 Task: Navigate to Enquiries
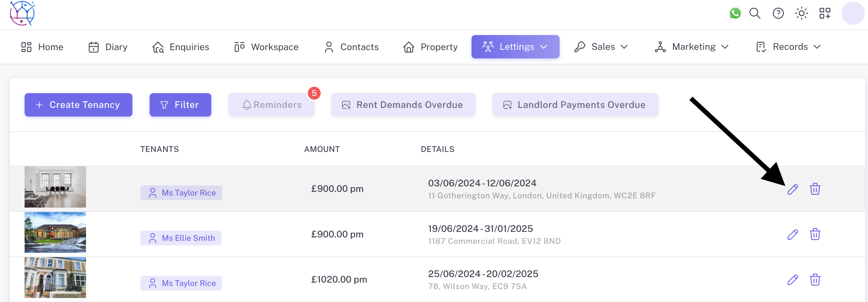click(181, 47)
